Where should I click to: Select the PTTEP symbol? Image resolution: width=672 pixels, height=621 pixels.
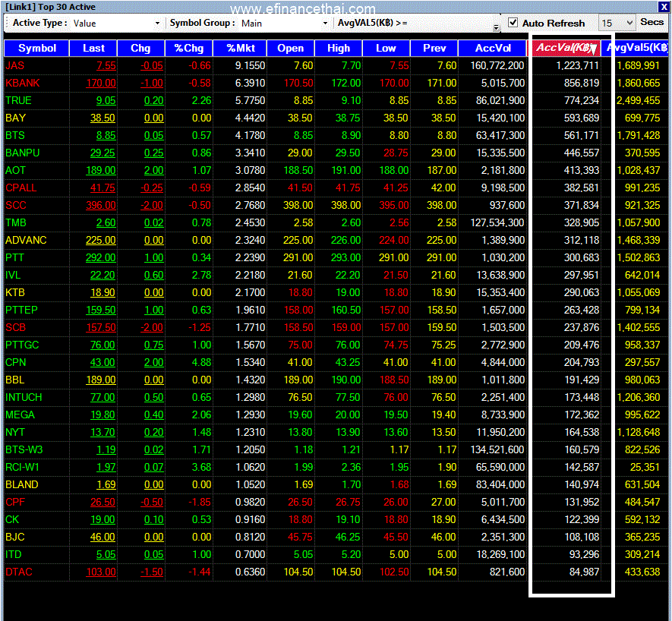pos(21,310)
